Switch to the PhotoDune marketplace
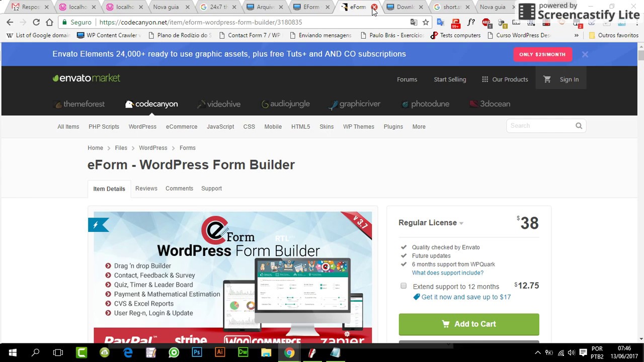Screen dimensions: 644x362 [x=425, y=104]
